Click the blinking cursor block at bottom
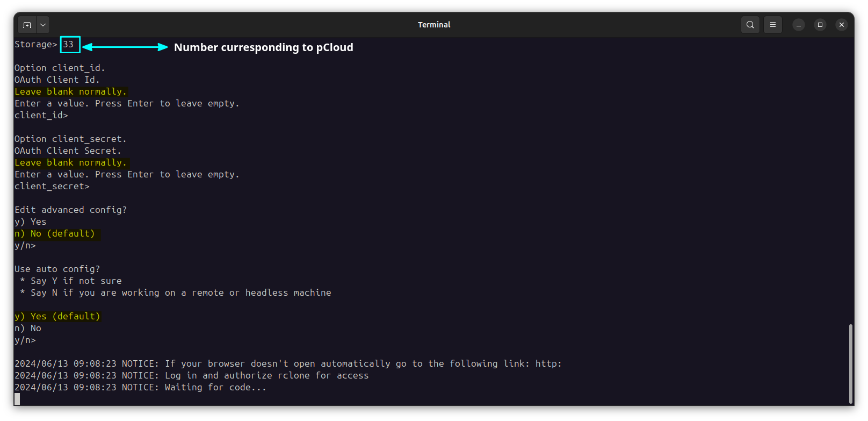868x421 pixels. [x=17, y=399]
